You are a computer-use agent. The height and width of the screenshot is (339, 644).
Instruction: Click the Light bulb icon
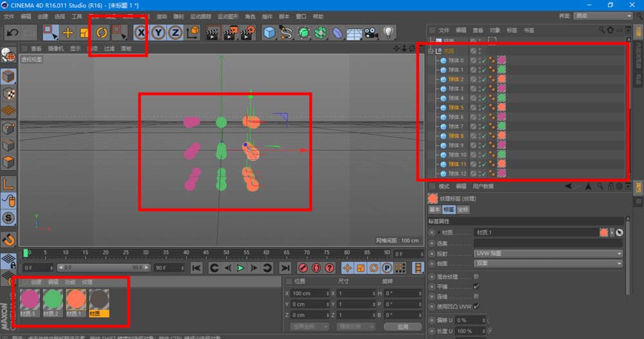[388, 32]
